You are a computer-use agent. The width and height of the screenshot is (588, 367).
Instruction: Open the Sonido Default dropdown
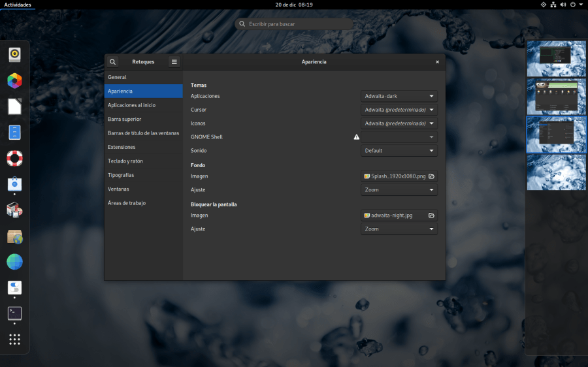[399, 151]
